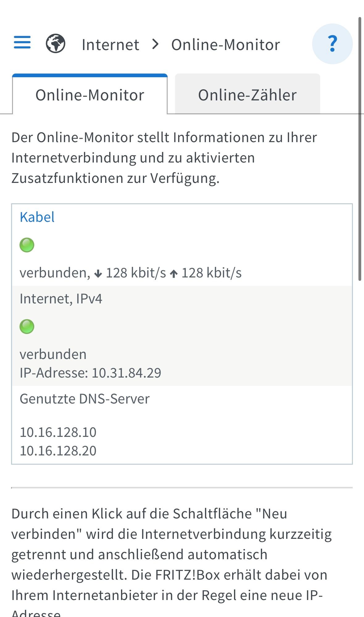Screen dimensions: 364x617
Task: Open the Internet breadcrumb entry
Action: (110, 44)
